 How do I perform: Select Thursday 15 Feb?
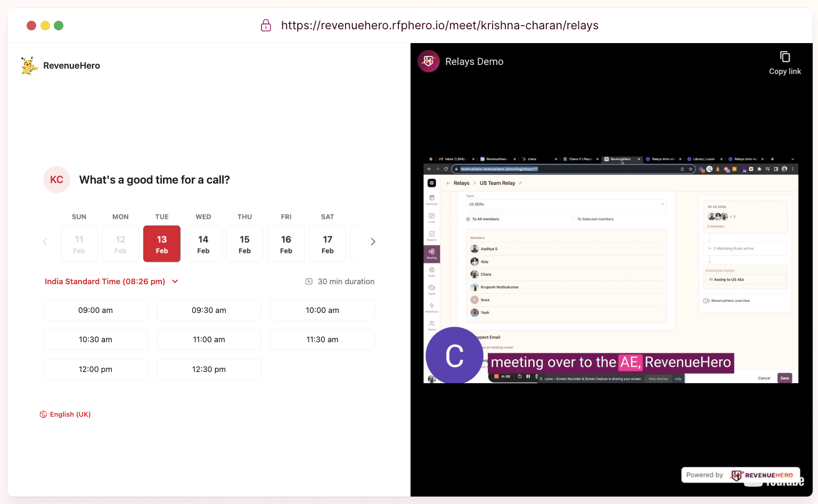245,244
